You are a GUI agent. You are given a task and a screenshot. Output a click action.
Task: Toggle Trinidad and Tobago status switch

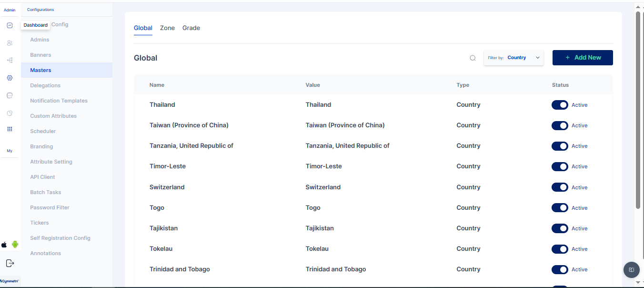[x=560, y=269]
